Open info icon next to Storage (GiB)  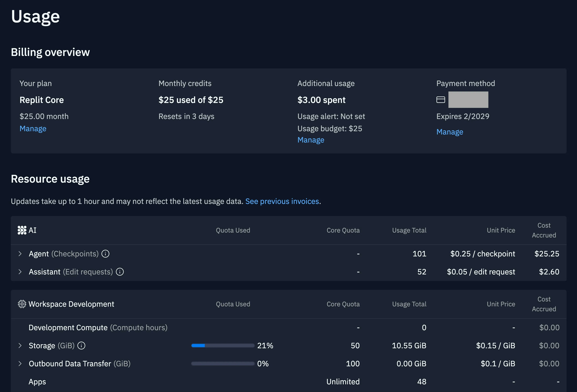(x=82, y=345)
